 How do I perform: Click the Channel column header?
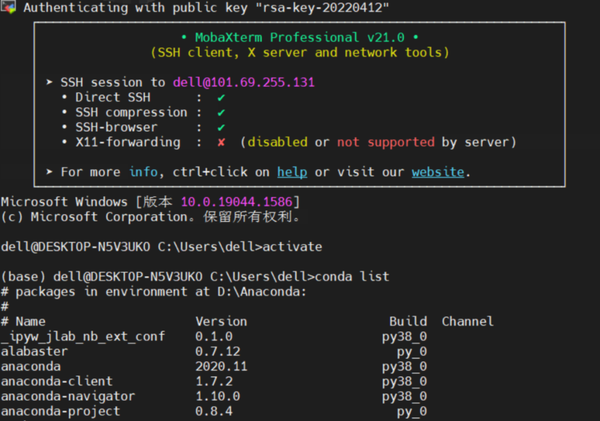click(467, 322)
